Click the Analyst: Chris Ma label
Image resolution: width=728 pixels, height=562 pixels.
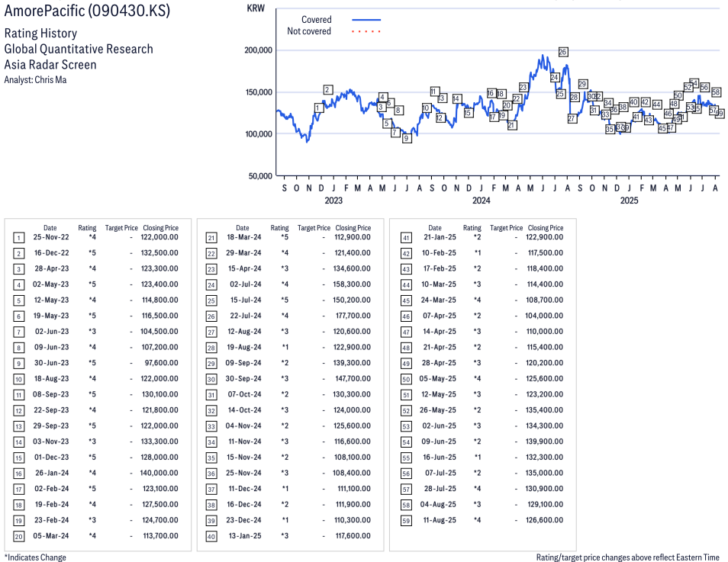[x=35, y=80]
